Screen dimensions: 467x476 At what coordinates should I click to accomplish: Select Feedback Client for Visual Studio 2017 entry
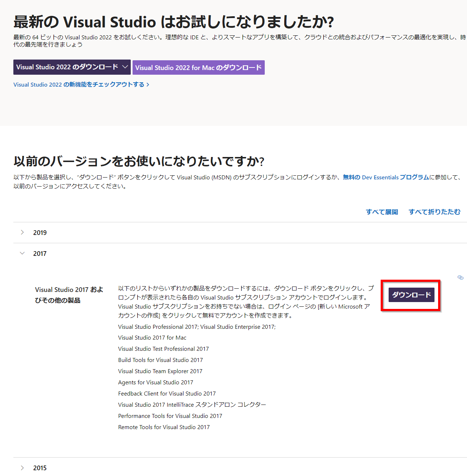[x=167, y=394]
